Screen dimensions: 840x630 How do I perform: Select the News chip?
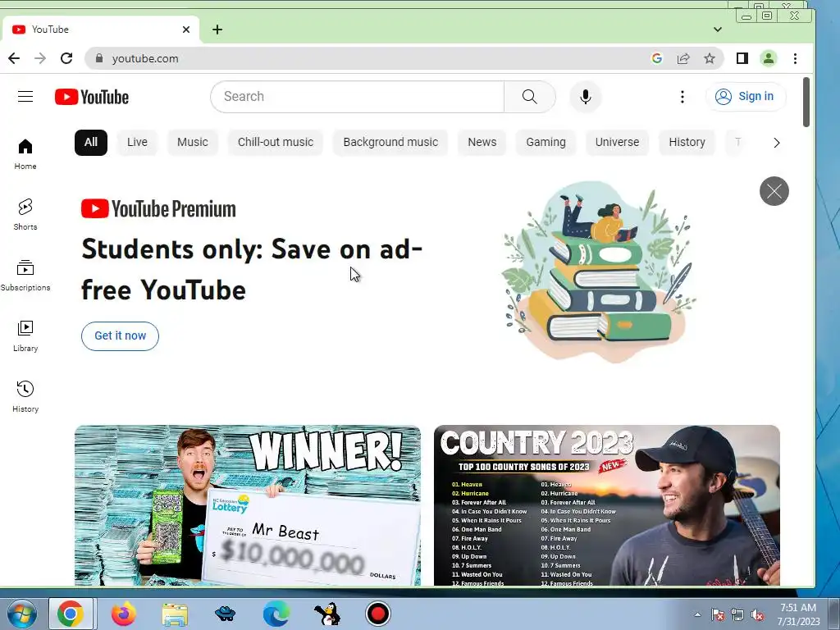coord(482,143)
